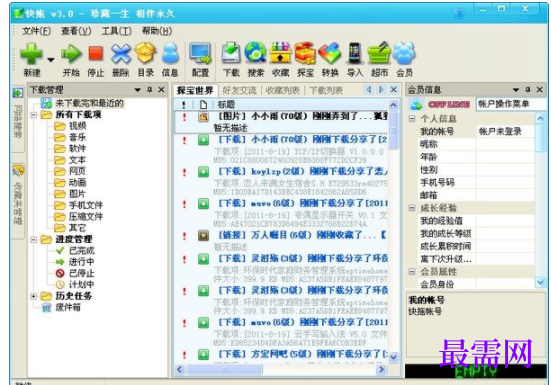This screenshot has height=385, width=551.
Task: Click the 信息 person icon
Action: coord(170,54)
